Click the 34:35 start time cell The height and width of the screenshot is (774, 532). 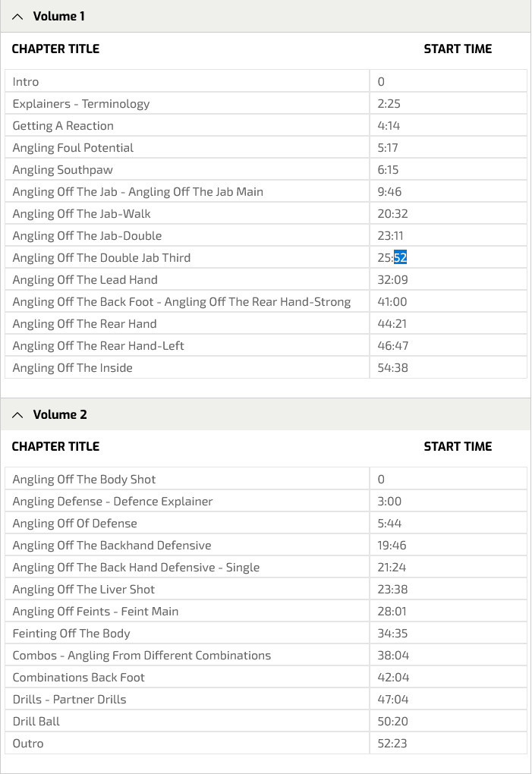click(x=448, y=634)
